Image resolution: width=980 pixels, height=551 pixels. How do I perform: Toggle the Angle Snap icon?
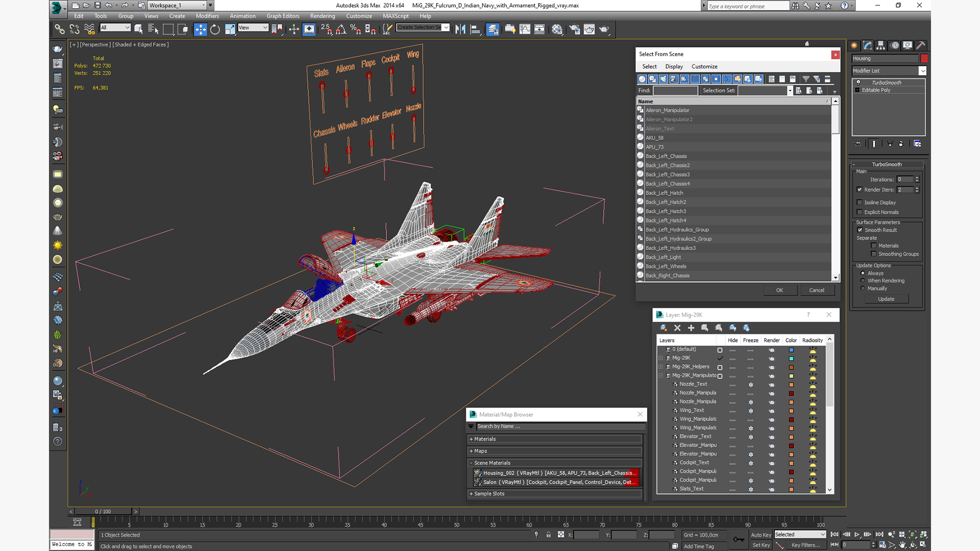(341, 29)
